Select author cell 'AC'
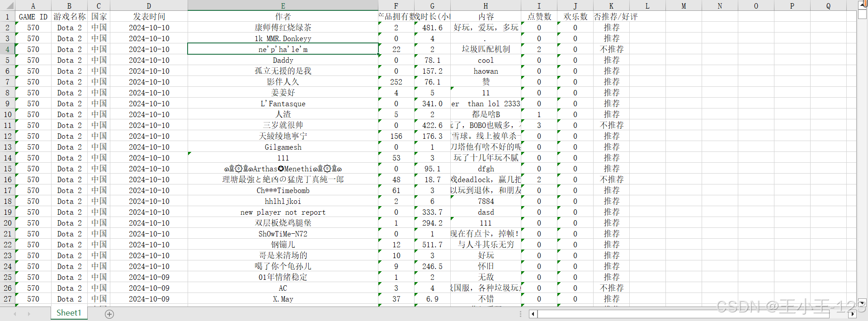Viewport: 868px width, 321px height. [283, 288]
